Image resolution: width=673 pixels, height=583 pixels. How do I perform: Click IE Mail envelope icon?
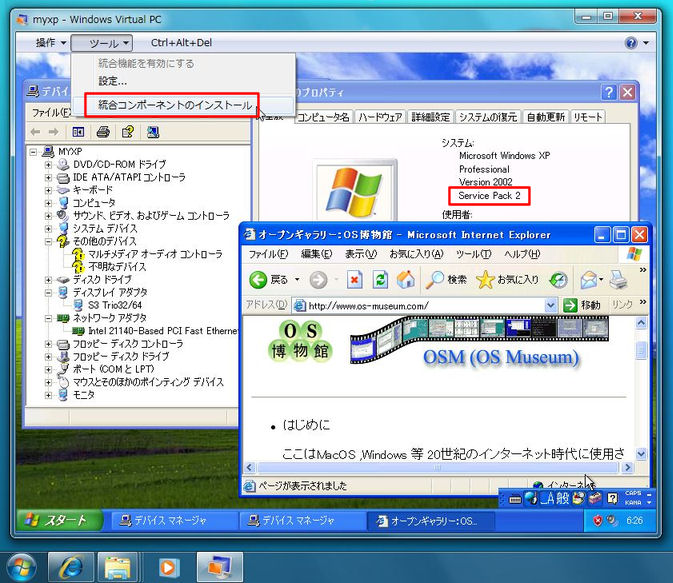pos(589,280)
